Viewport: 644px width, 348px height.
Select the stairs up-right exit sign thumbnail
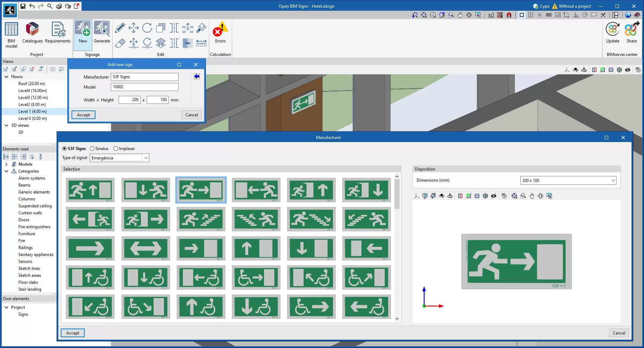point(201,219)
